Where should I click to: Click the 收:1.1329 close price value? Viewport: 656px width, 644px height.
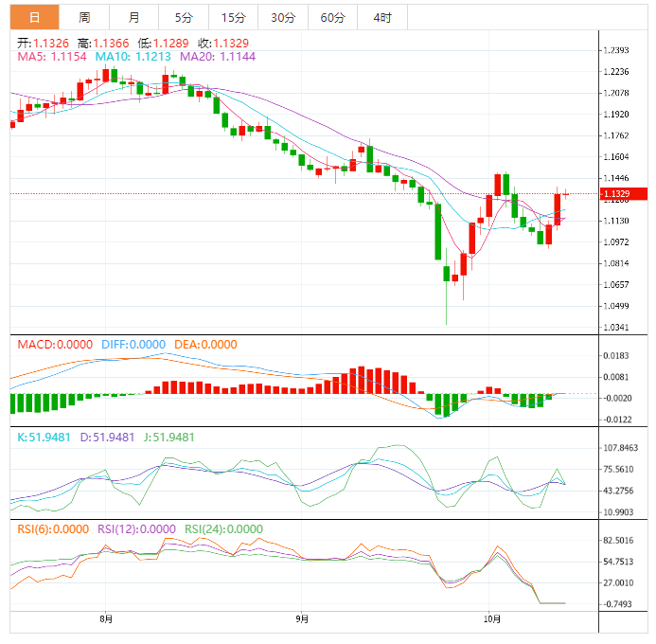tap(223, 44)
